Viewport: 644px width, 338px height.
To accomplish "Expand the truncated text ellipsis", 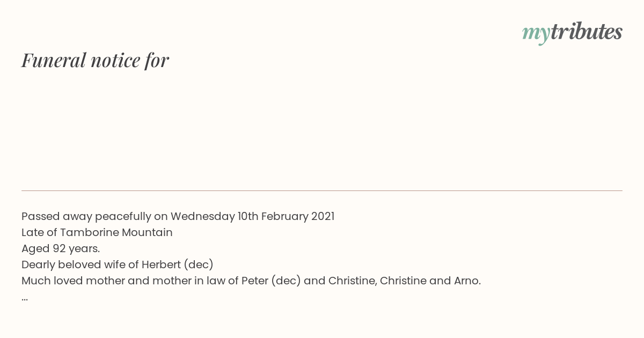I will click(x=25, y=298).
